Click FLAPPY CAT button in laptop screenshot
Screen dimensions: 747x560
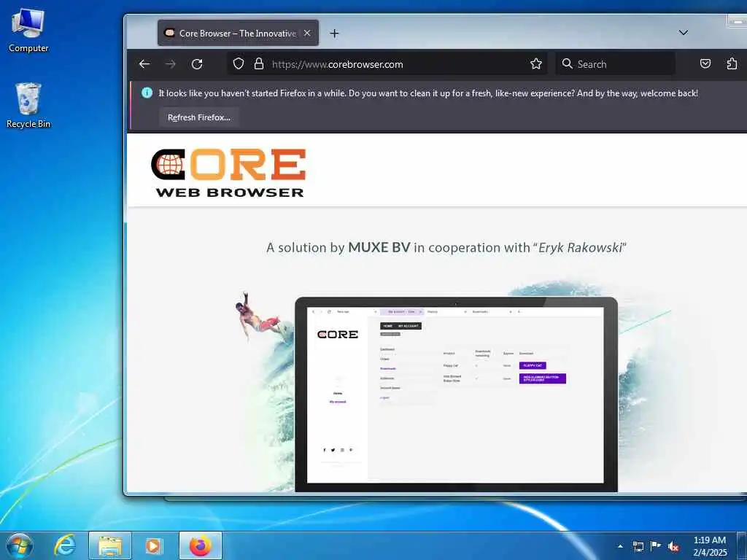coord(533,365)
